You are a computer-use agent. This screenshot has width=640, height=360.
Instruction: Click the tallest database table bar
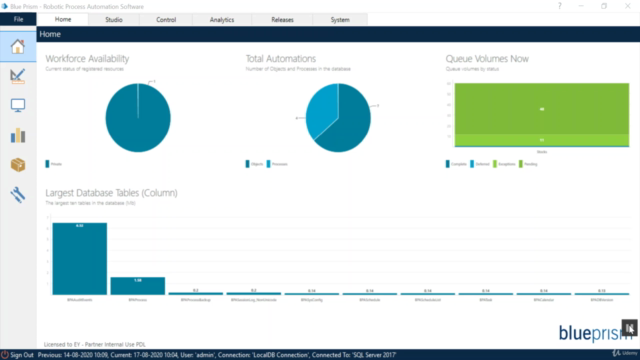pos(80,258)
